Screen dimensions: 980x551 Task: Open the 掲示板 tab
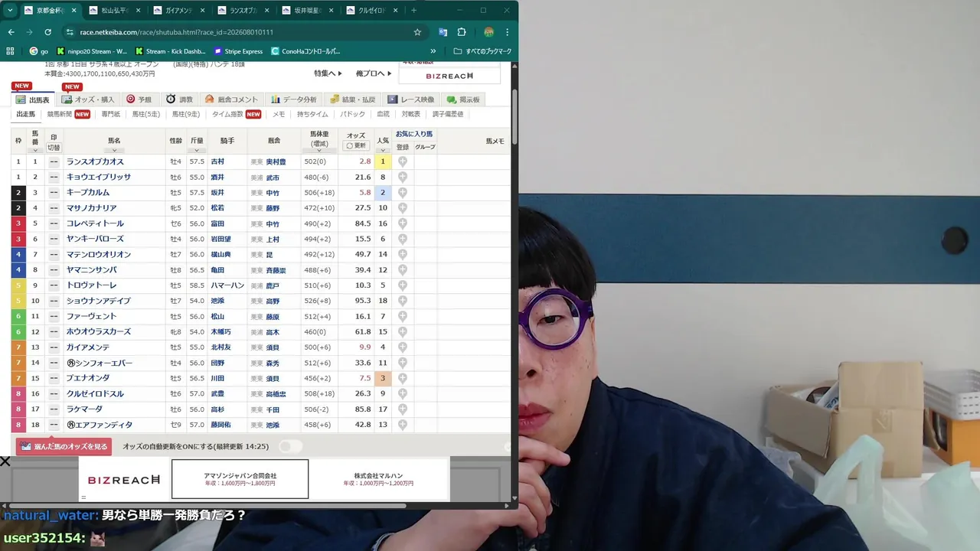tap(464, 99)
